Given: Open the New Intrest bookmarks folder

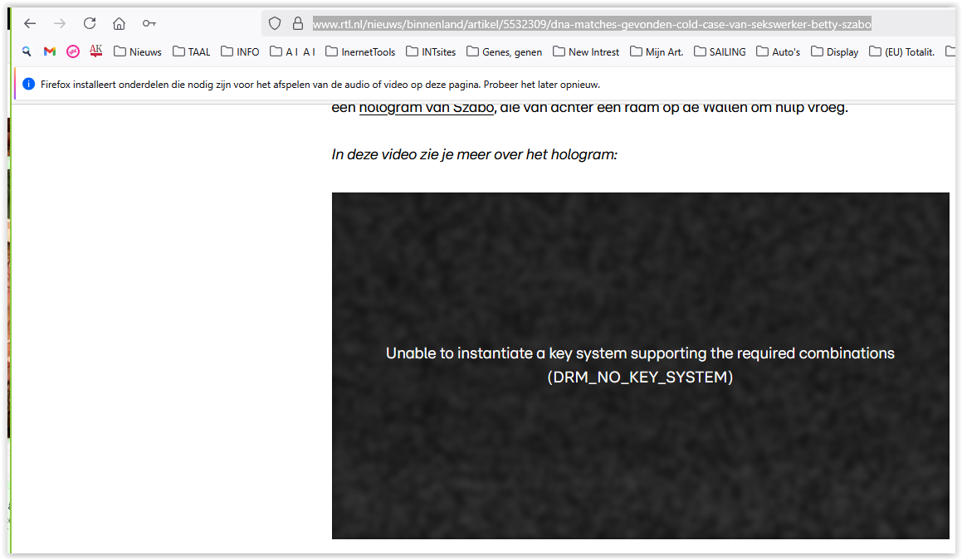Looking at the screenshot, I should [x=586, y=51].
